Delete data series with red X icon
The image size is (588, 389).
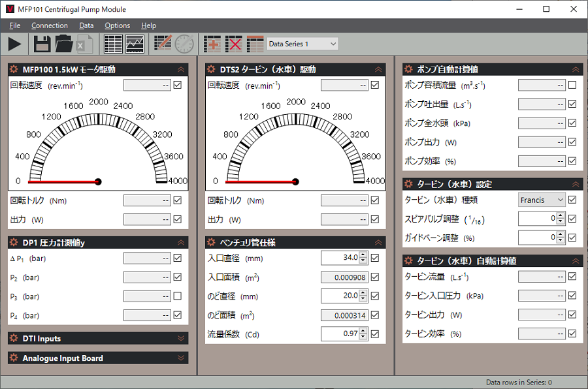[234, 44]
